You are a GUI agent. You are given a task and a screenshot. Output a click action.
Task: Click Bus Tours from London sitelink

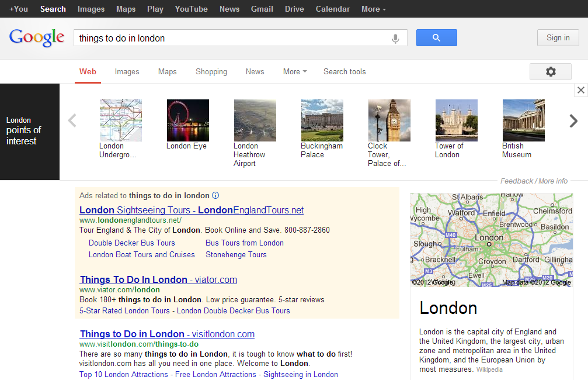(245, 243)
